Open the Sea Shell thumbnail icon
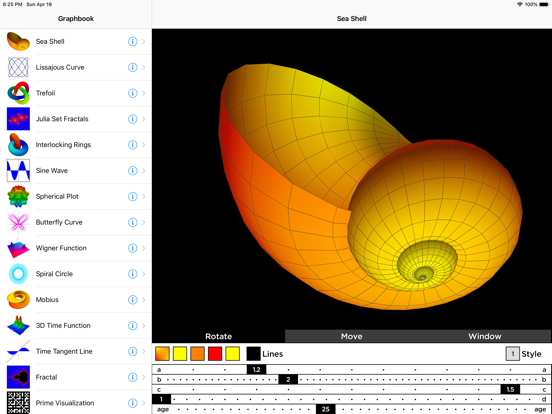 pos(18,42)
